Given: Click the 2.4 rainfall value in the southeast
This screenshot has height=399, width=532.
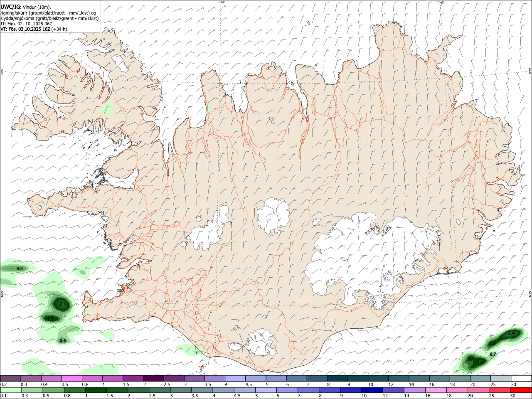Looking at the screenshot, I should pos(511,333).
